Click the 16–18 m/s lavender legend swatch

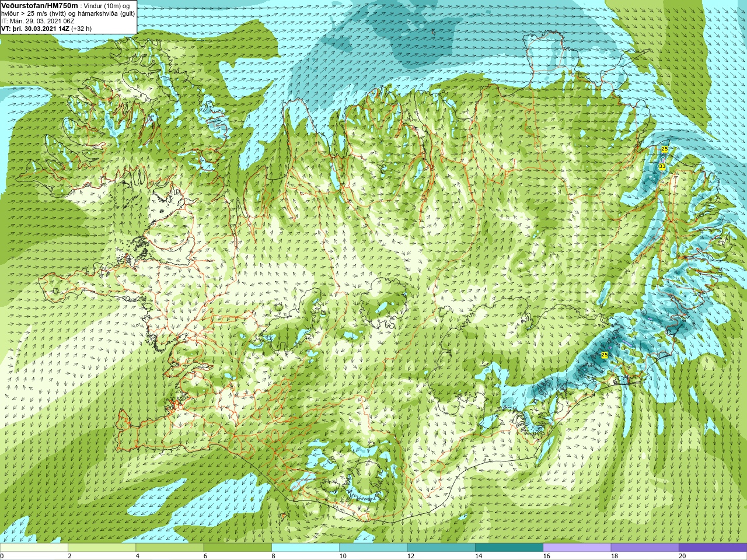click(x=577, y=548)
